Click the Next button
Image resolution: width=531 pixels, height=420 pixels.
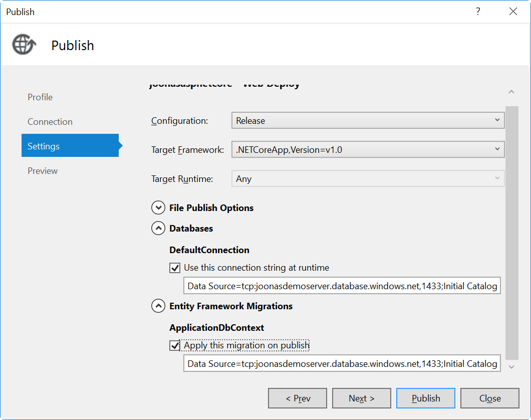click(x=361, y=398)
